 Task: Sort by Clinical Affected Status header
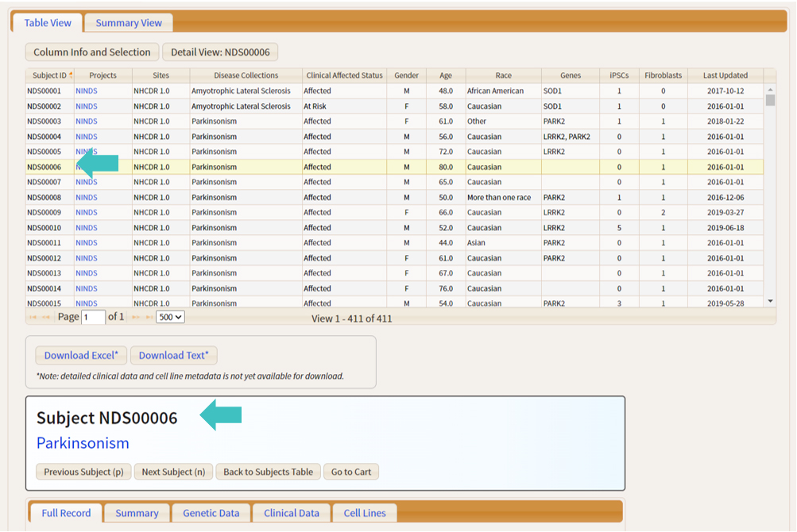coord(344,75)
